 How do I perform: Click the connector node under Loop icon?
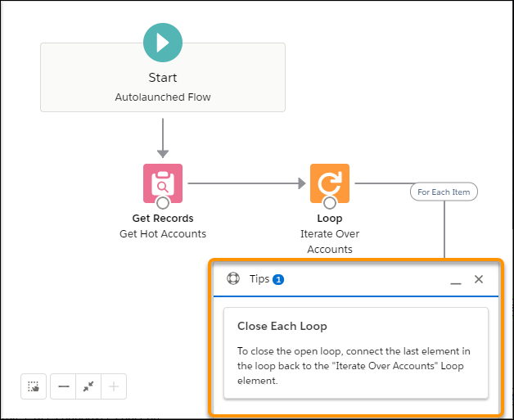(x=330, y=203)
